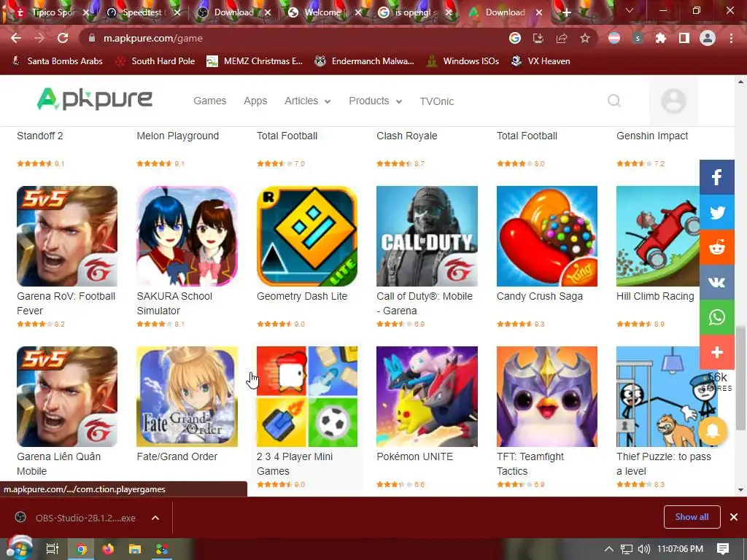Click the TFT: Teamfight Tactics title

point(530,464)
